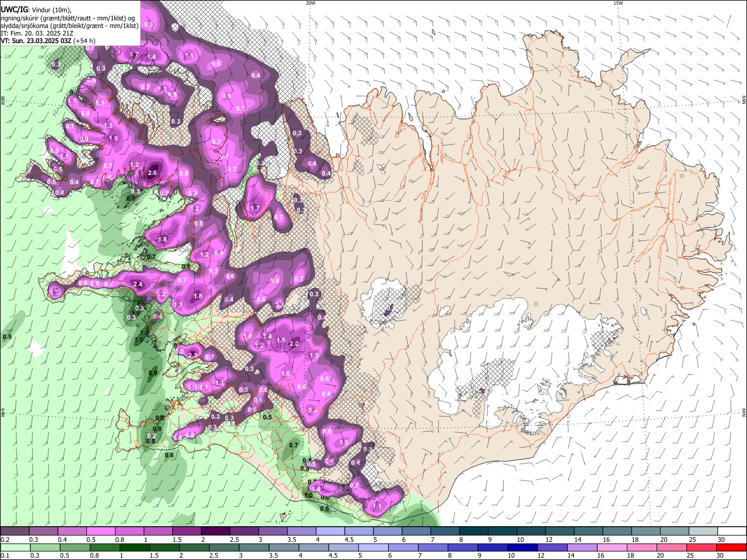Click the "1.9" snowfall value on the map
The image size is (747, 560).
tap(113, 138)
